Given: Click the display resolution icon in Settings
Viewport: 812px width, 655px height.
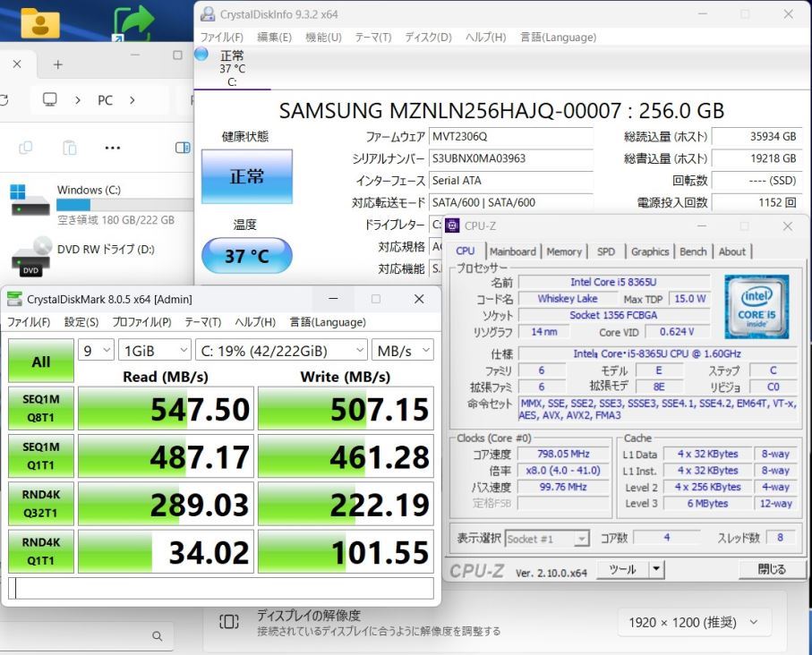Looking at the screenshot, I should [x=229, y=621].
